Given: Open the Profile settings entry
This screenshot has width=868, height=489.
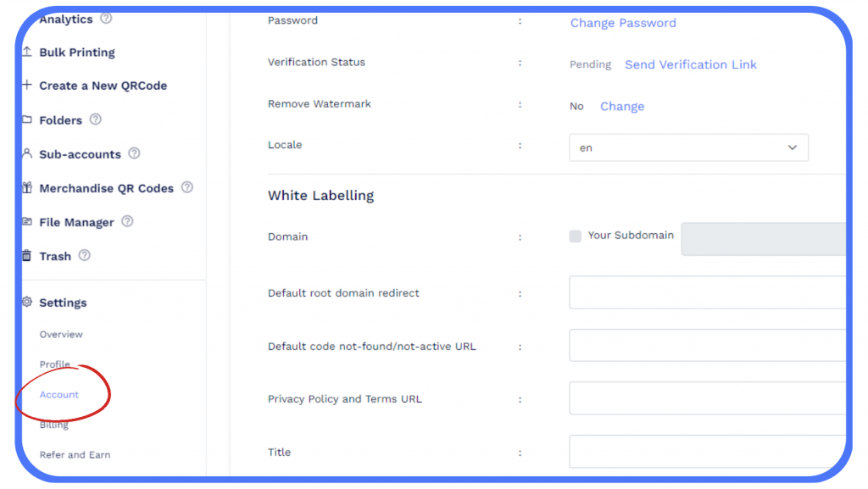Looking at the screenshot, I should tap(53, 364).
